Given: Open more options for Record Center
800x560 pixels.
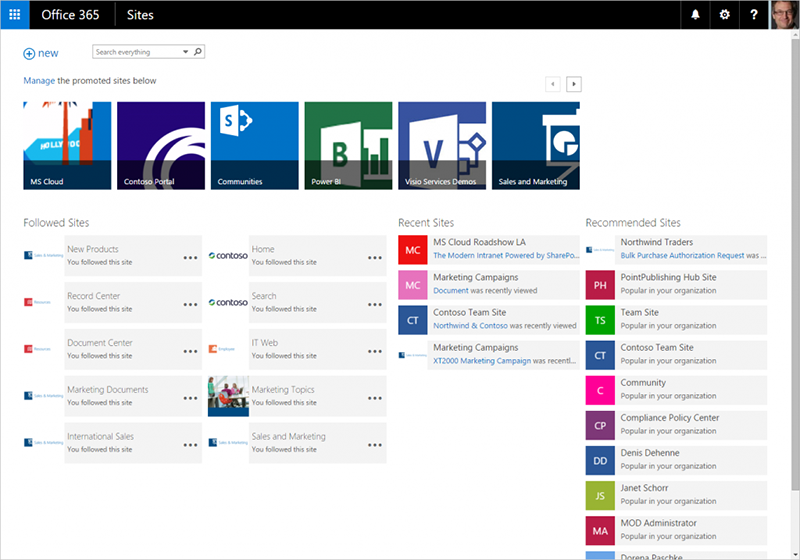Looking at the screenshot, I should tap(190, 304).
